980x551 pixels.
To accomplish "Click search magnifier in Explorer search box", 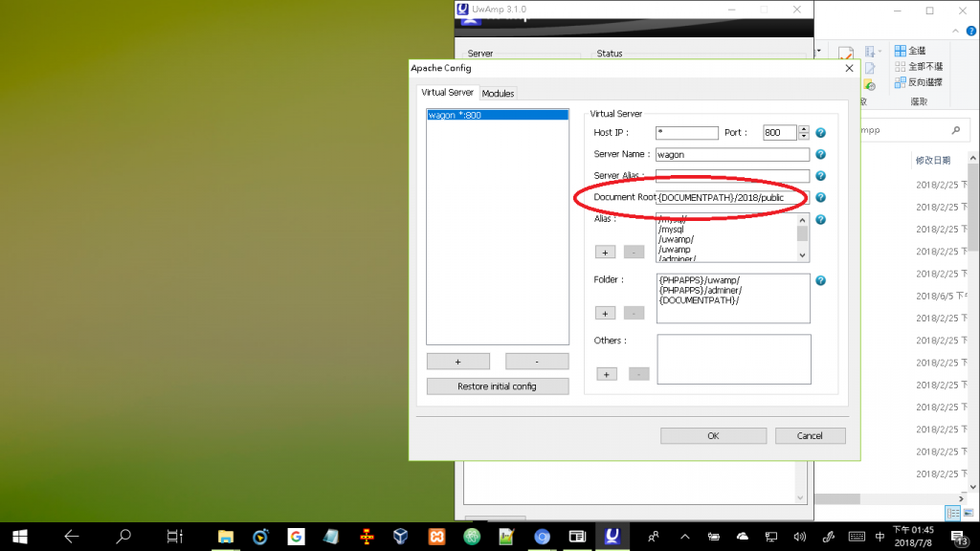I will coord(956,130).
